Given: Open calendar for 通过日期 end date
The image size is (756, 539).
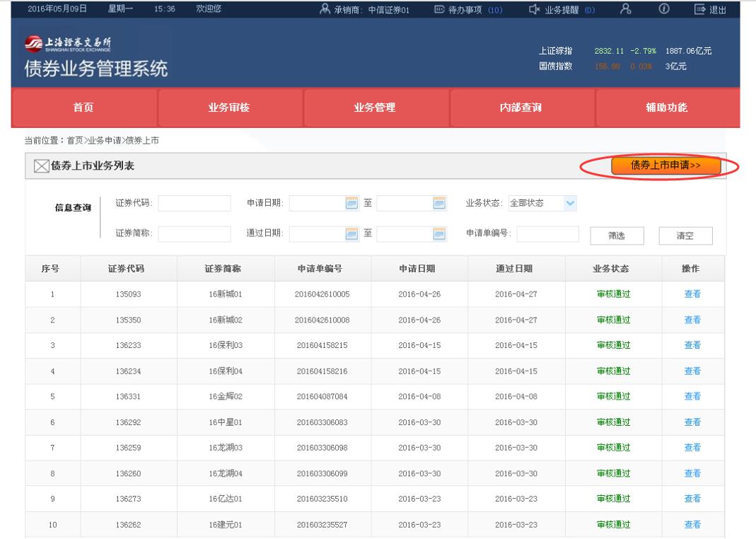Looking at the screenshot, I should pyautogui.click(x=439, y=234).
